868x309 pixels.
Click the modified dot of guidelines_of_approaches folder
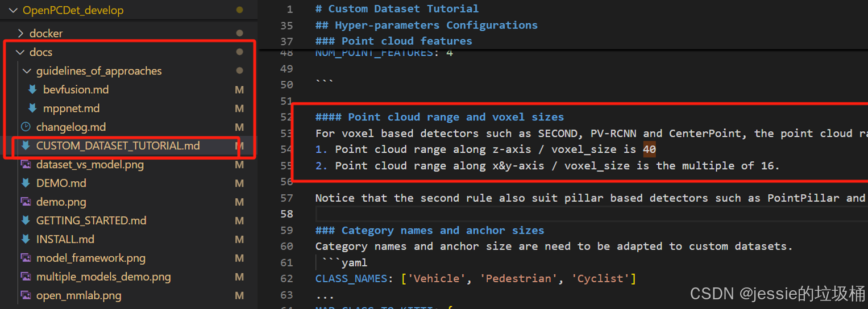coord(239,70)
